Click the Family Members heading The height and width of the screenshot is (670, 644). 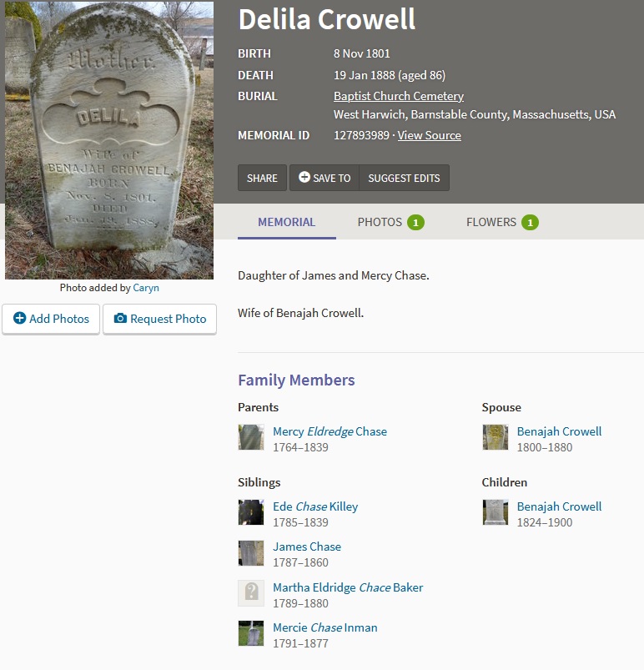pos(296,380)
